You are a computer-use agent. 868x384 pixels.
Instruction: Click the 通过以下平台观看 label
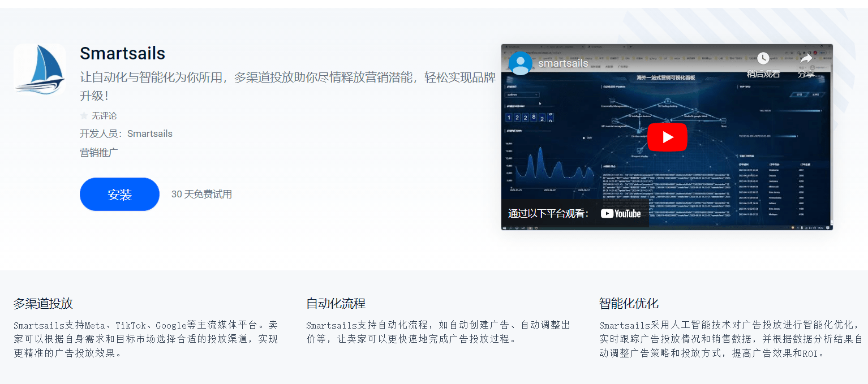[x=548, y=214]
